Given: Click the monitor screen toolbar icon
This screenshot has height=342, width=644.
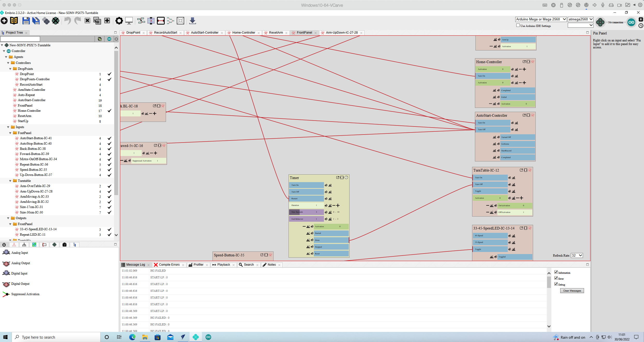Looking at the screenshot, I should pos(129,21).
